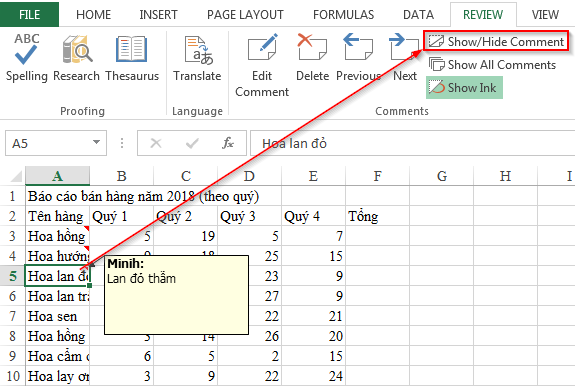
Task: Select row 7 header
Action: pos(12,316)
